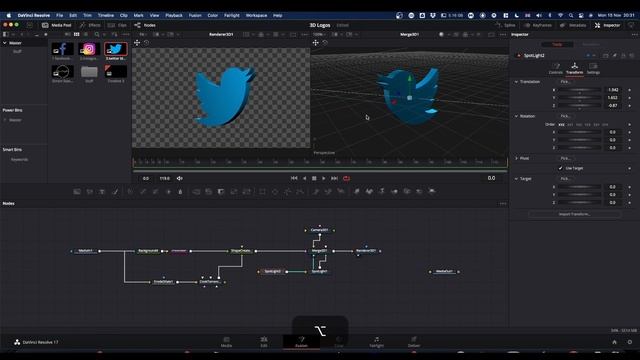
Task: Adjust Translation X slider
Action: point(580,90)
